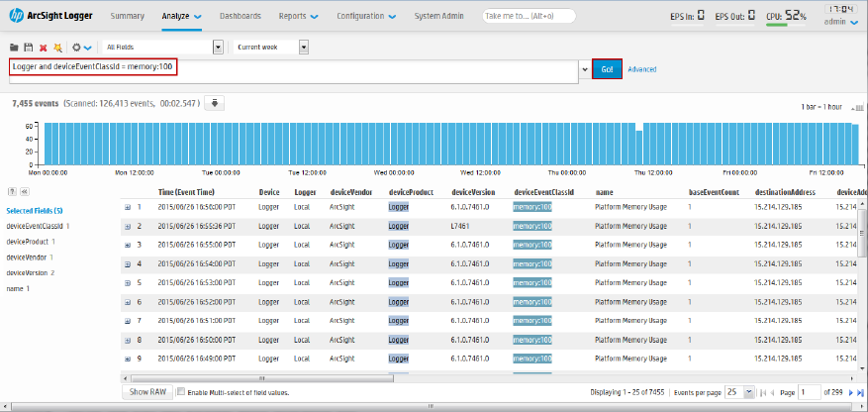Switch to the Dashboards tab
Viewport: 868px width, 412px height.
(241, 17)
